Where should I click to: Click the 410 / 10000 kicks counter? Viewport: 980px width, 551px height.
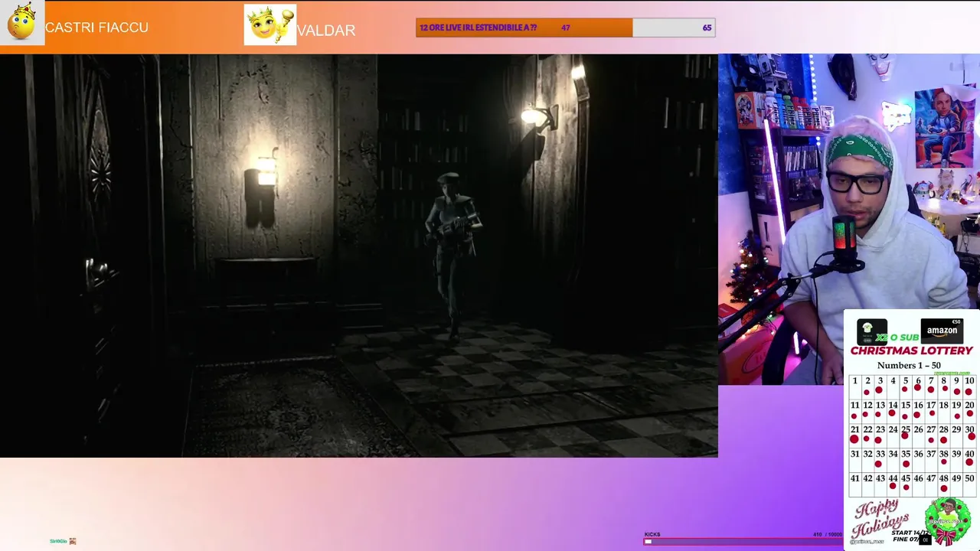pyautogui.click(x=828, y=535)
